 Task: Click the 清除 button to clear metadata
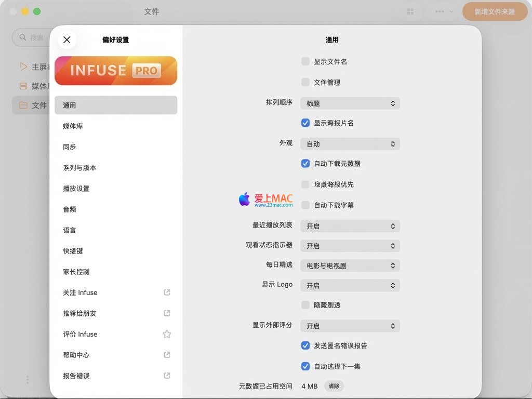[x=334, y=386]
